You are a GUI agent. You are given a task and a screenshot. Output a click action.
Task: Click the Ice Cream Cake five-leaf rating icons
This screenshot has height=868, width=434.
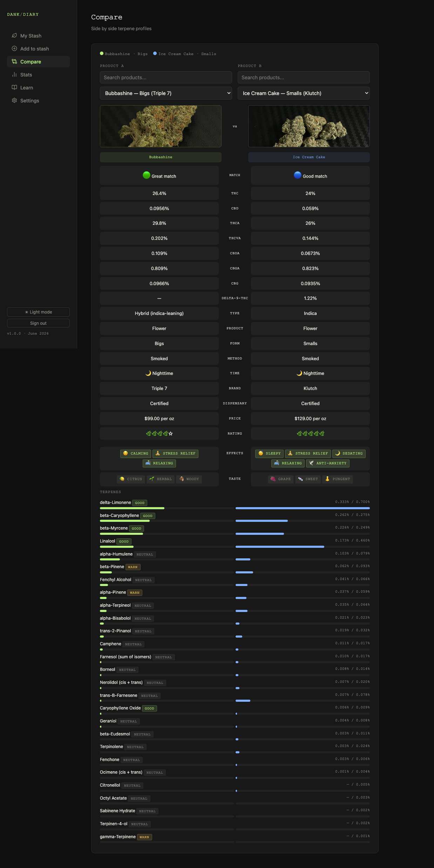click(311, 433)
